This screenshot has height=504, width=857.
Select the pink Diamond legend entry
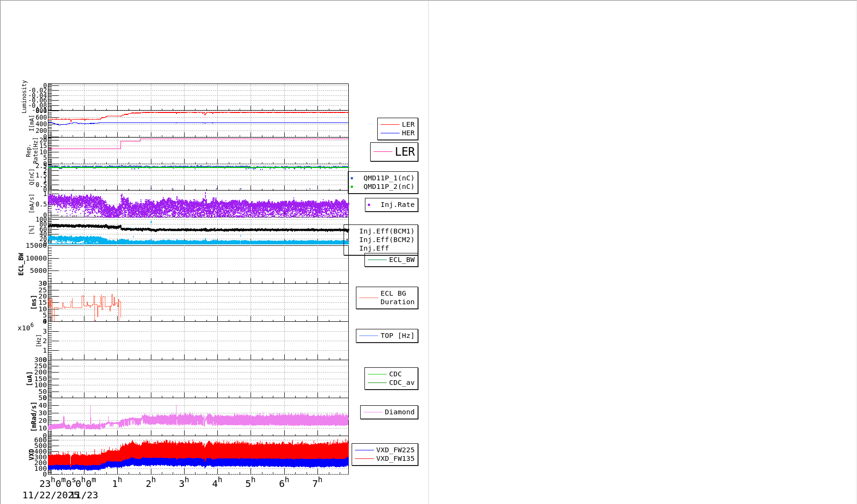point(389,412)
